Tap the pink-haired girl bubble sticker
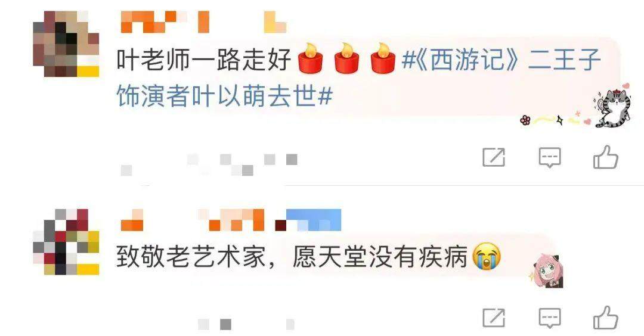644x336 pixels. (x=547, y=271)
